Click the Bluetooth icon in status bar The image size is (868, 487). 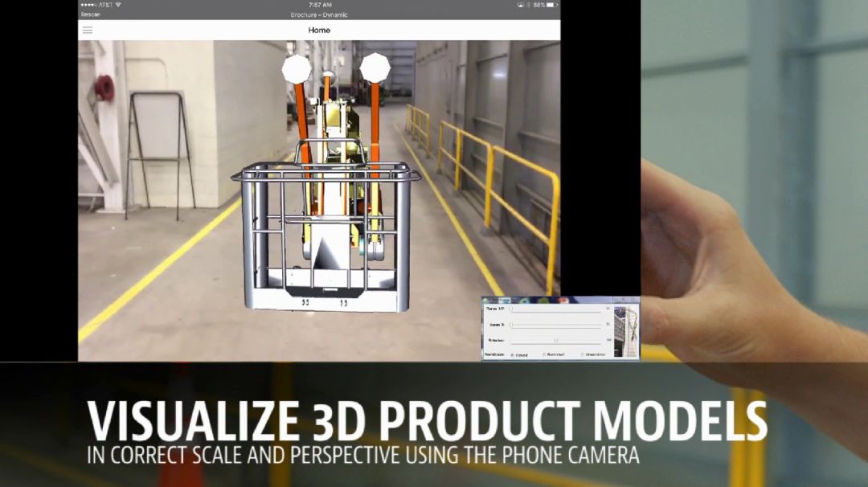pos(528,5)
